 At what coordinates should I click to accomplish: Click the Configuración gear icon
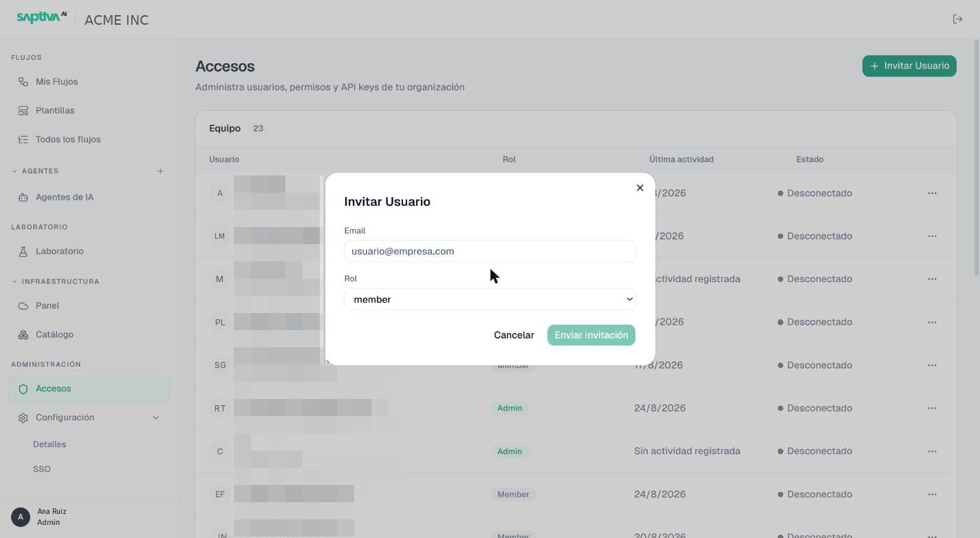point(23,418)
